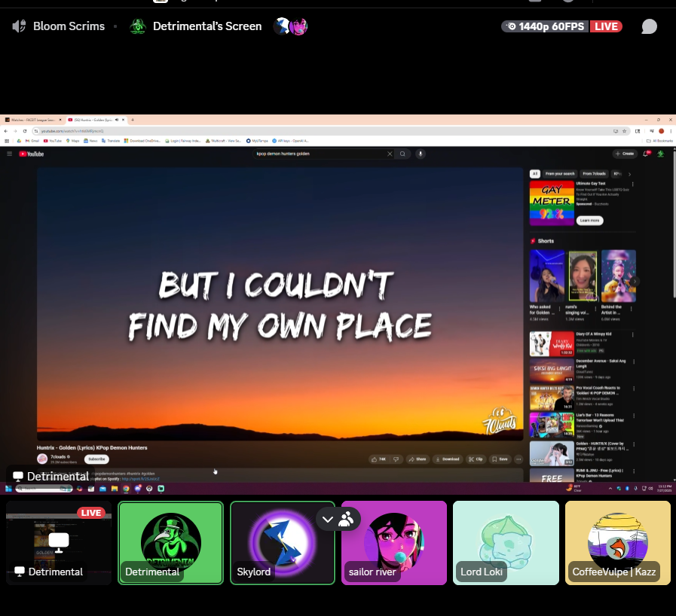Screen dimensions: 676x616
Task: Click stream viewer avatars beside Detrimental's Screen
Action: [291, 26]
